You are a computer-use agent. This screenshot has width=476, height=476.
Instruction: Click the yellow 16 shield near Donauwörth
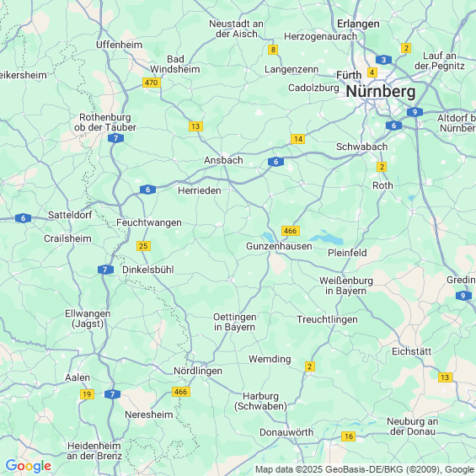pyautogui.click(x=348, y=436)
